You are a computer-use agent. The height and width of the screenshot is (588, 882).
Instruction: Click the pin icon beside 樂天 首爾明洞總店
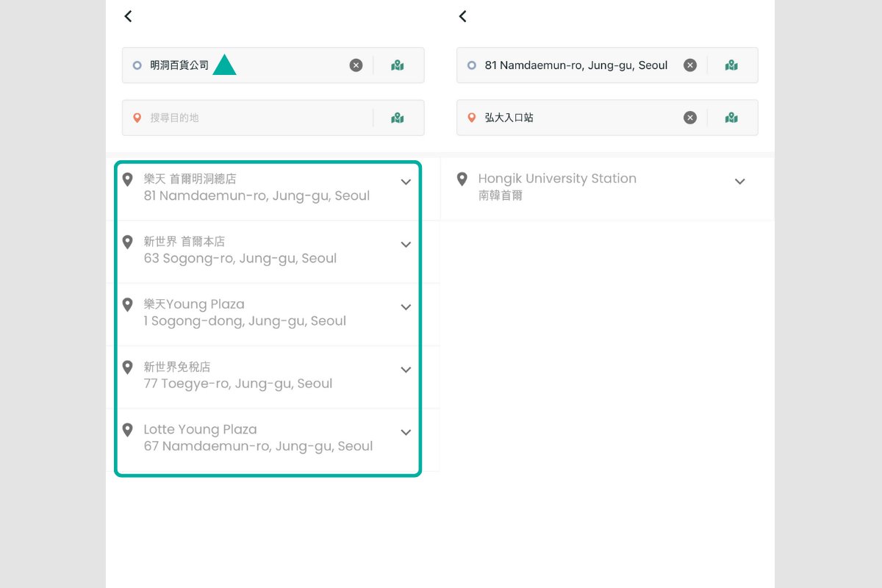point(129,179)
